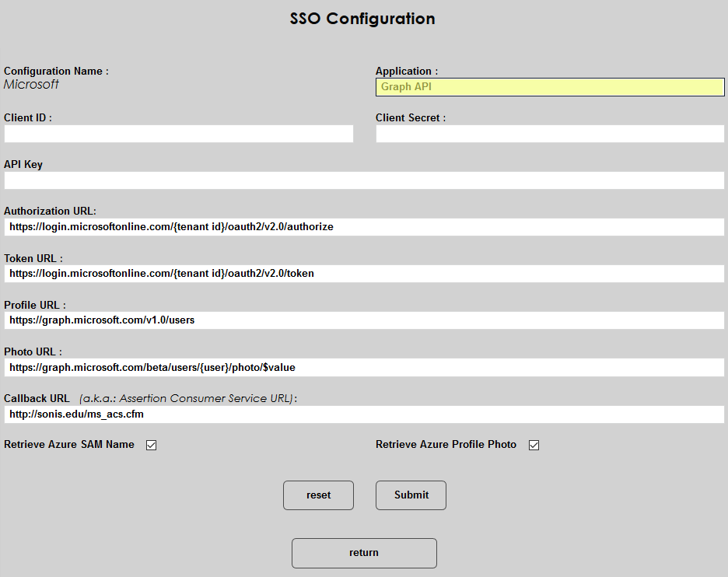Click the return button
The height and width of the screenshot is (577, 728).
pyautogui.click(x=364, y=553)
